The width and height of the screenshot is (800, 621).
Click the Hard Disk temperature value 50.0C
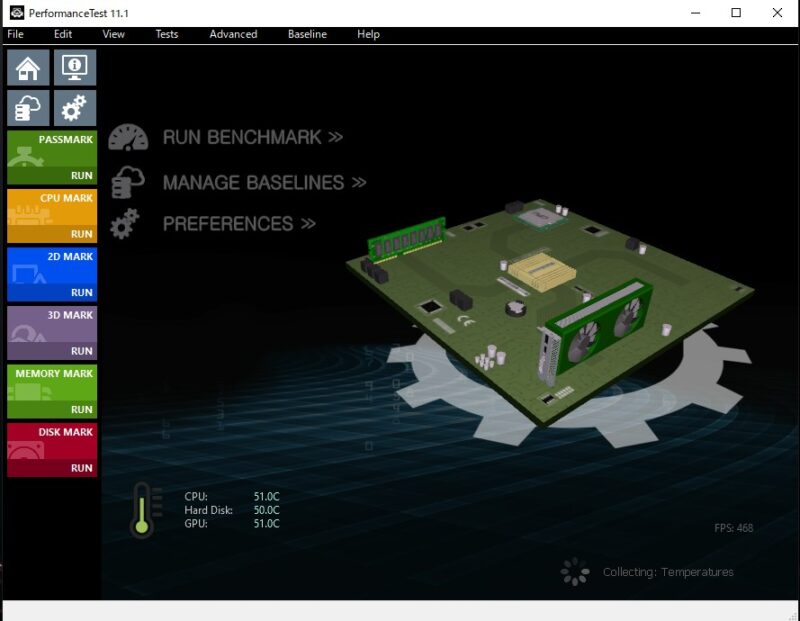coord(267,510)
